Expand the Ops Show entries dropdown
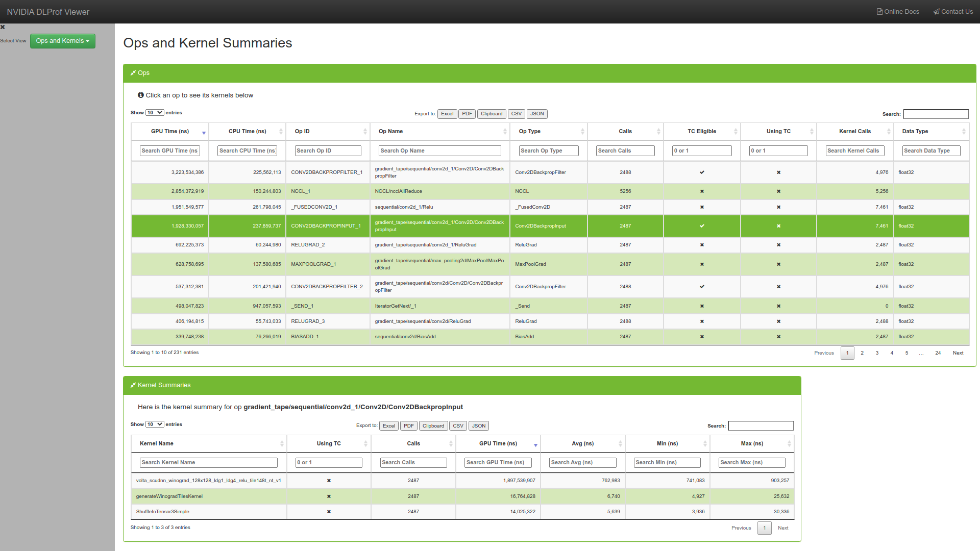980x551 pixels. pos(155,113)
